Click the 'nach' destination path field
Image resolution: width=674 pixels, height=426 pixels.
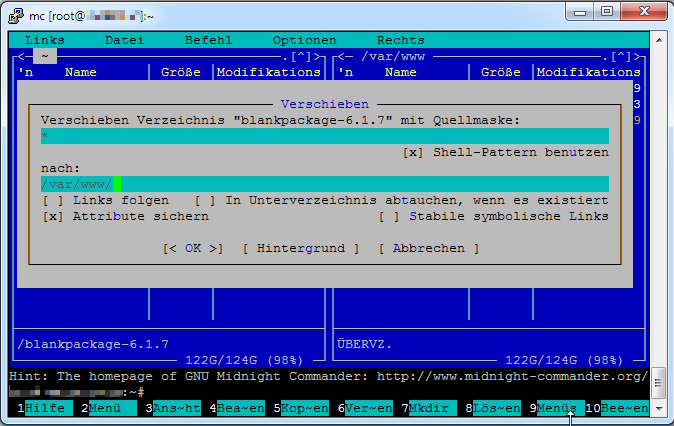pos(324,184)
